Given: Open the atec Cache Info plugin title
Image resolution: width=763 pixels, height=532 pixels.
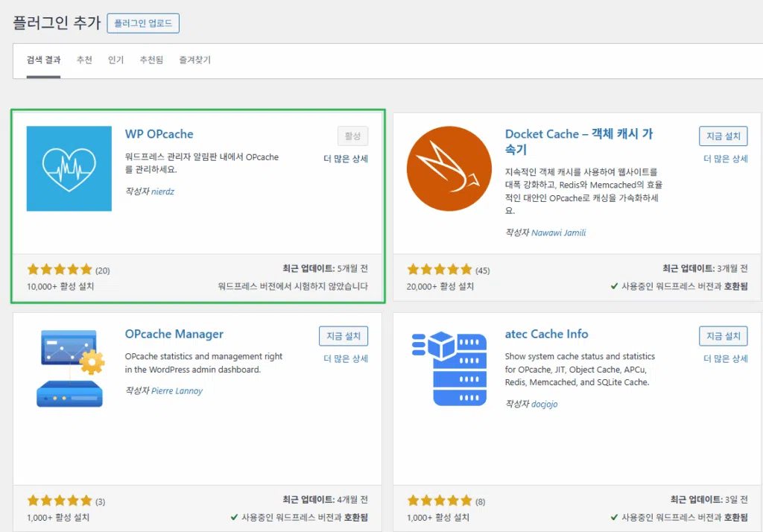Looking at the screenshot, I should 546,334.
